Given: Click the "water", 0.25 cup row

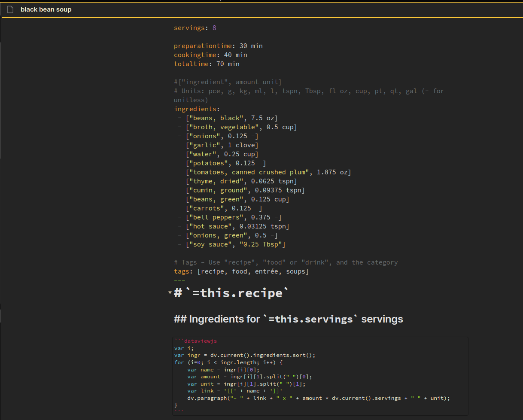Looking at the screenshot, I should point(218,154).
